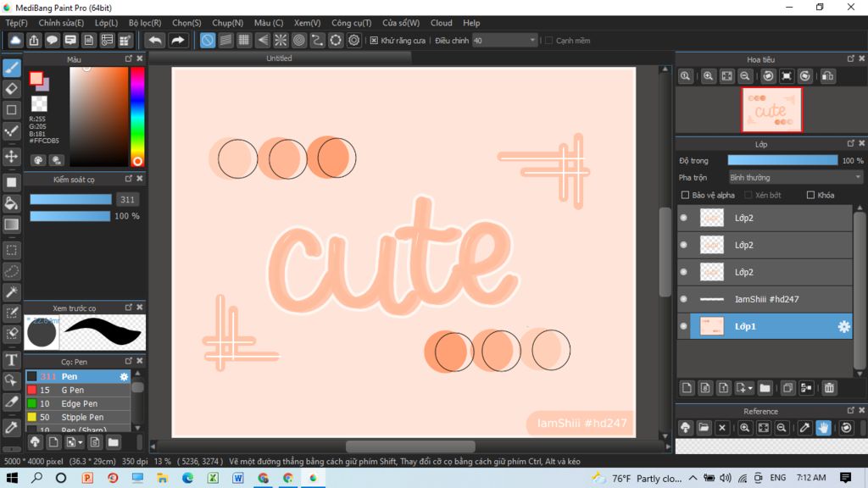
Task: Enable Bảo vệ alpha checkbox
Action: 685,195
